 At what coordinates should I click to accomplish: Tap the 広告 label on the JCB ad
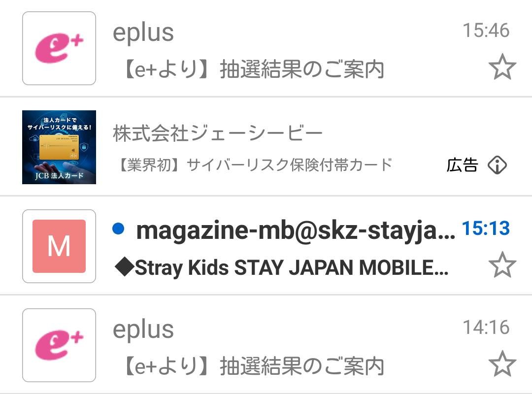tap(462, 165)
